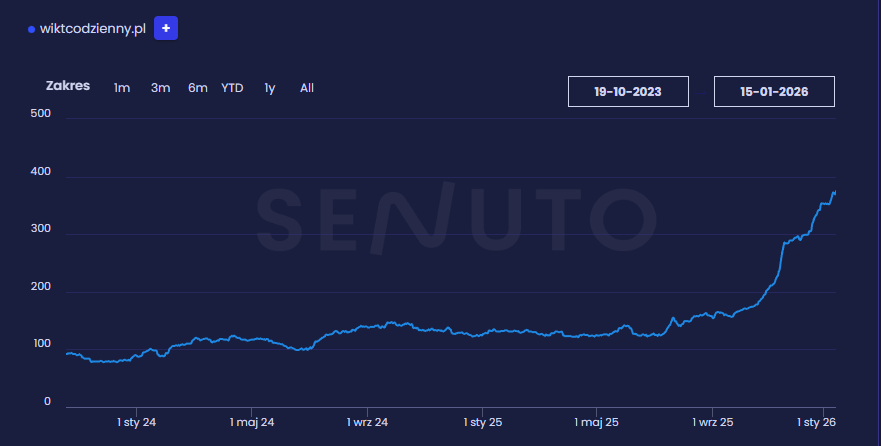881x446 pixels.
Task: Click the "1 sty 25" axis label
Action: tap(482, 423)
